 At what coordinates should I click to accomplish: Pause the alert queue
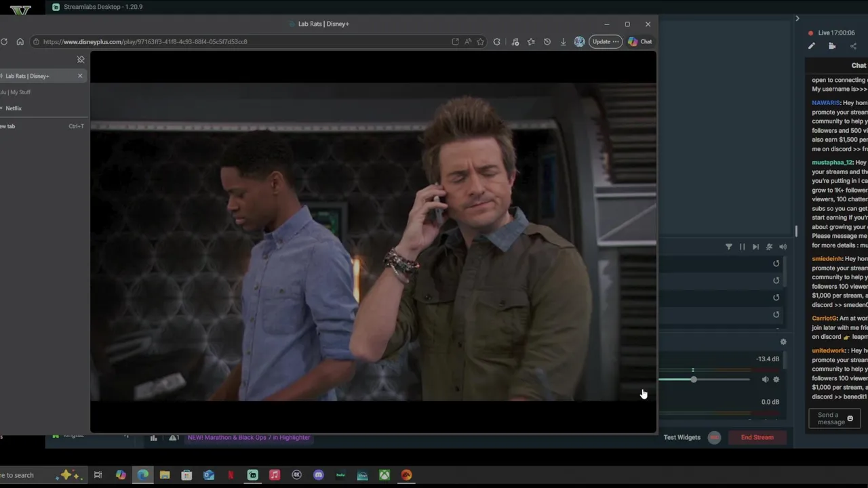[742, 247]
